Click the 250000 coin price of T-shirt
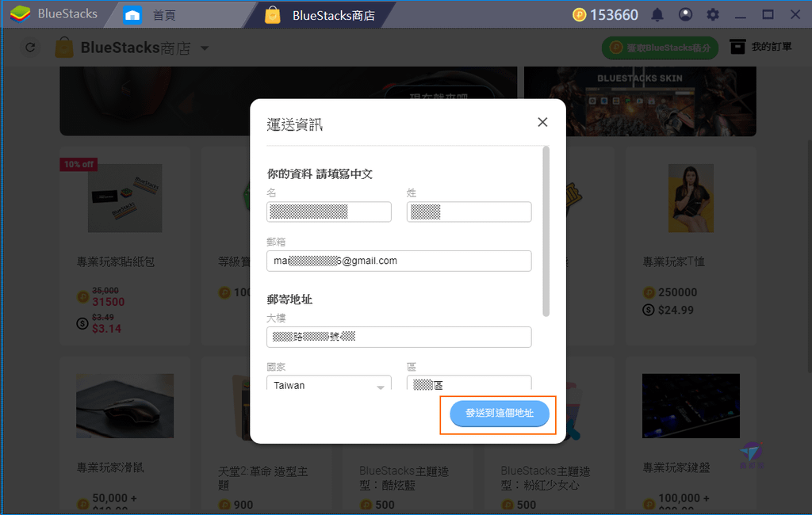812x515 pixels. point(677,292)
